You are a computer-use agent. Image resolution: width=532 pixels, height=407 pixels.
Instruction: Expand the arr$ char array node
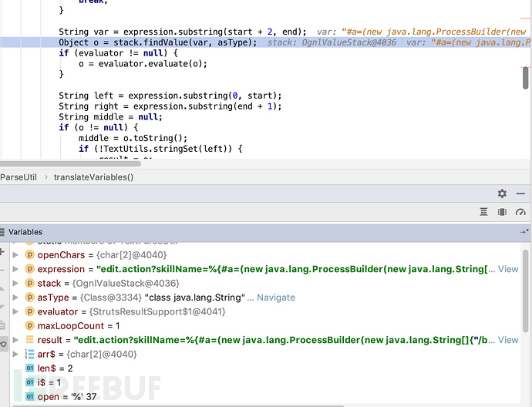click(x=15, y=354)
